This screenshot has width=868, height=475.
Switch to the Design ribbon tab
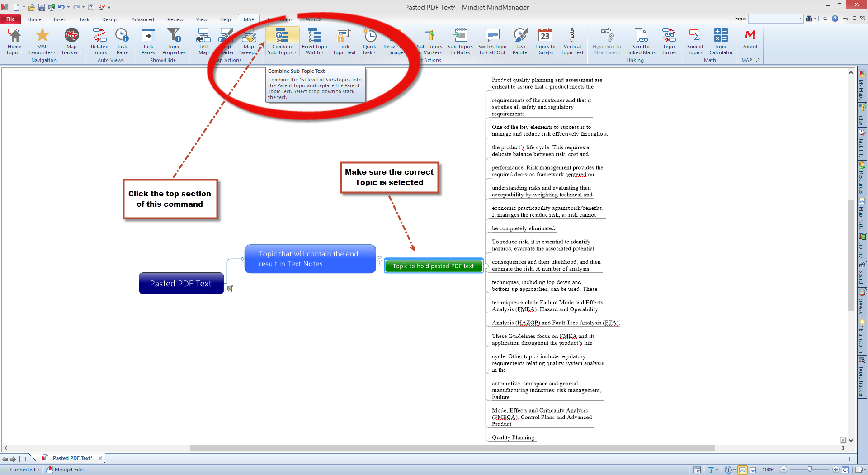pyautogui.click(x=110, y=19)
